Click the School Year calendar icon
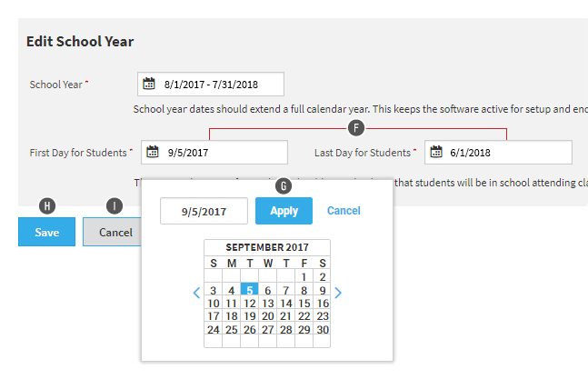 (148, 85)
